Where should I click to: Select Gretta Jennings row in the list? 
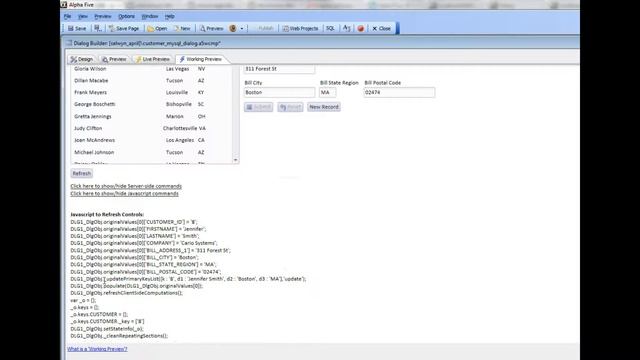coord(152,116)
